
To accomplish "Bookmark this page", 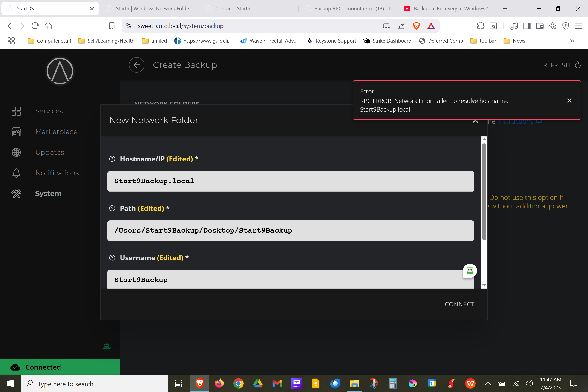I will [x=112, y=26].
